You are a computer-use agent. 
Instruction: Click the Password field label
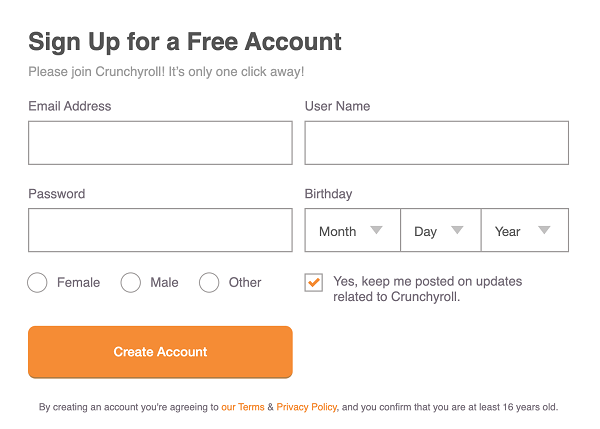click(57, 194)
